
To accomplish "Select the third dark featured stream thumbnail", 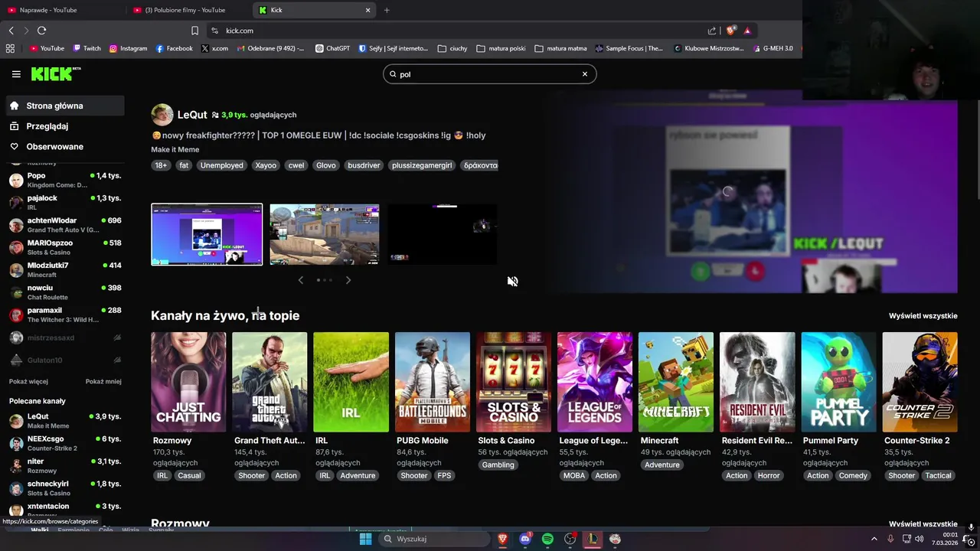I will pyautogui.click(x=443, y=234).
